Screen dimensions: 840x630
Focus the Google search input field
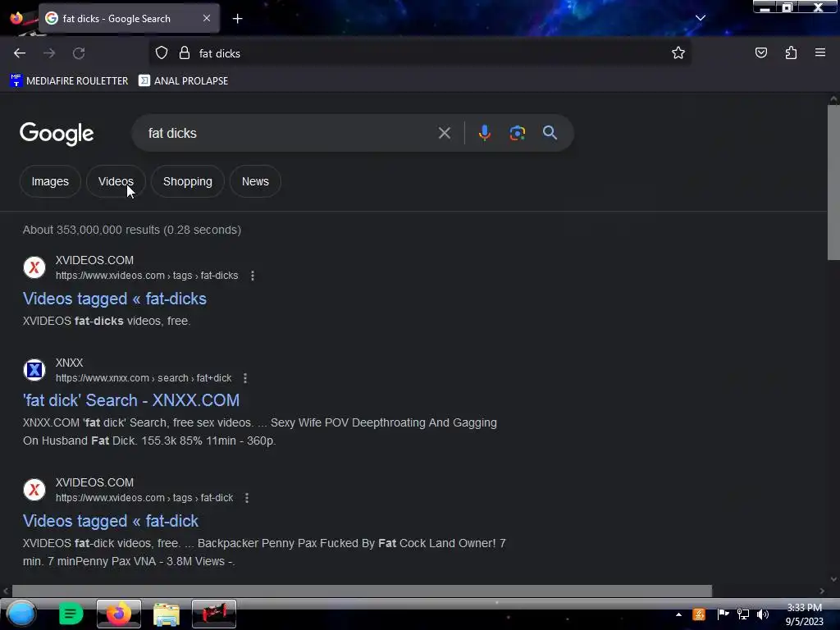290,133
